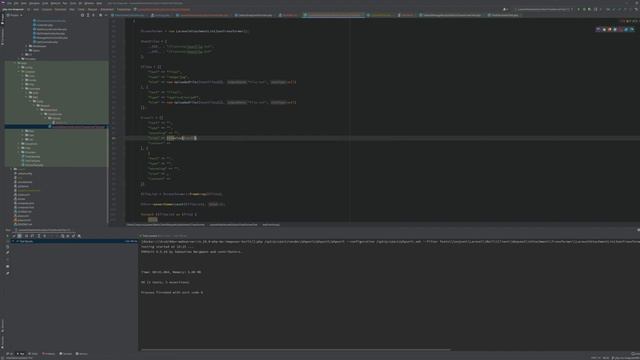The image size is (640, 360).
Task: Expand the folded code block ellipsis in editor
Action: [153, 220]
